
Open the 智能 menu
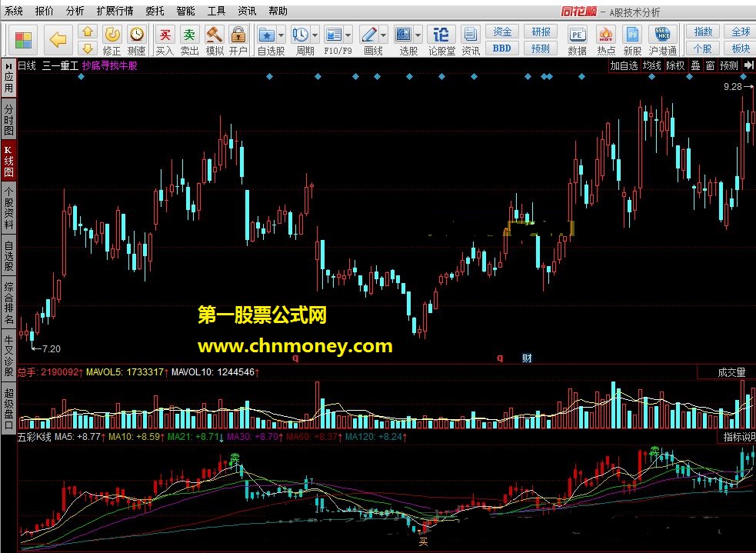(185, 11)
